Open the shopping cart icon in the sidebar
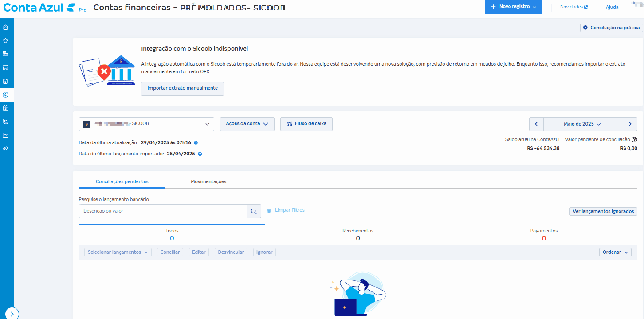Screen dimensions: 644x319 click(x=5, y=122)
